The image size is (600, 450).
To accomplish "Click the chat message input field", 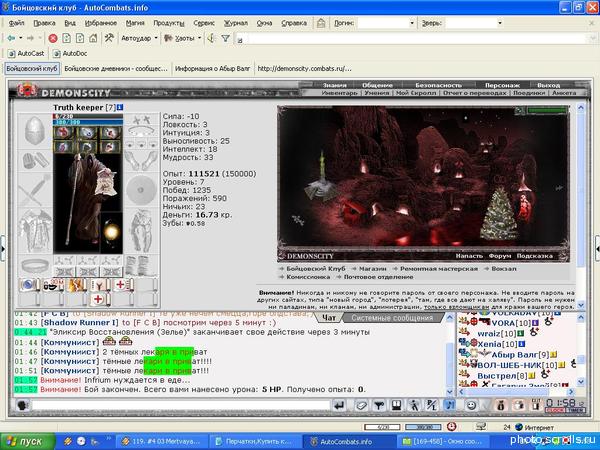I will coord(181,405).
